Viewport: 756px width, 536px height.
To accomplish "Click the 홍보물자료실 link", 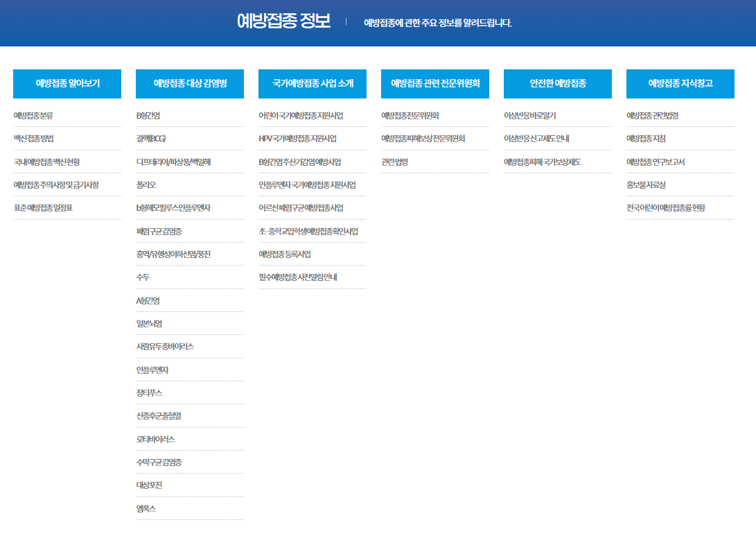I will 646,184.
